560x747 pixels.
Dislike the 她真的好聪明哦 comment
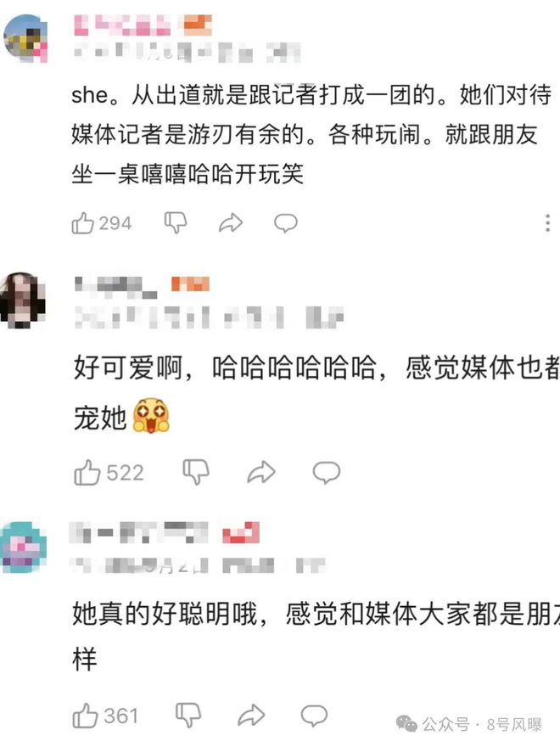pyautogui.click(x=188, y=716)
